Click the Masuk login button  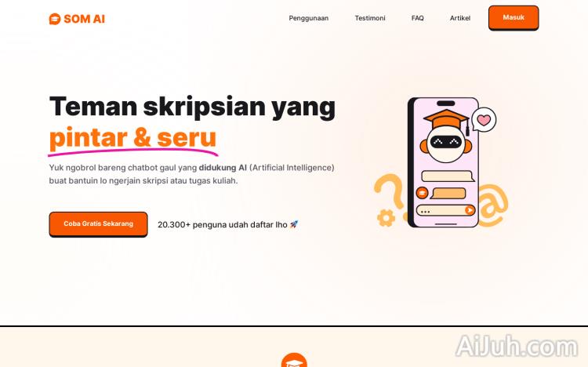(x=514, y=17)
